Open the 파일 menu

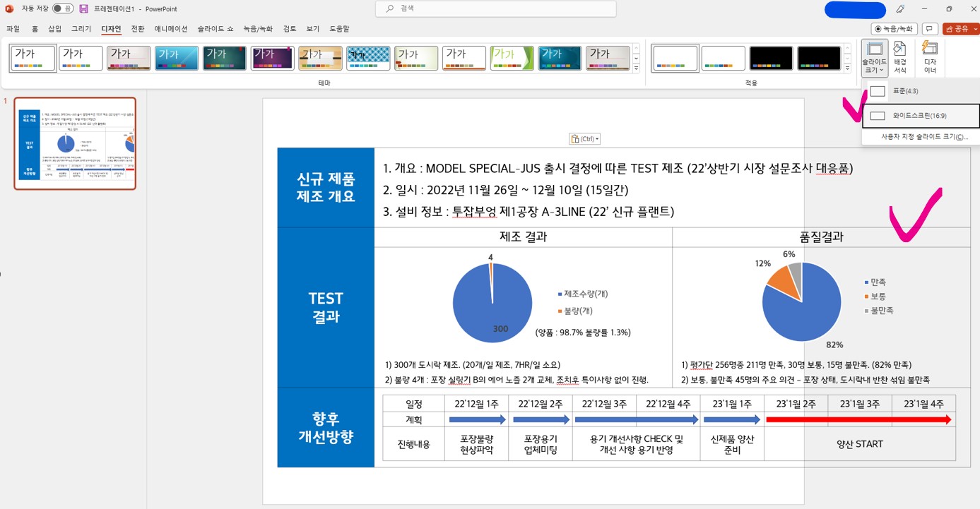pos(12,28)
